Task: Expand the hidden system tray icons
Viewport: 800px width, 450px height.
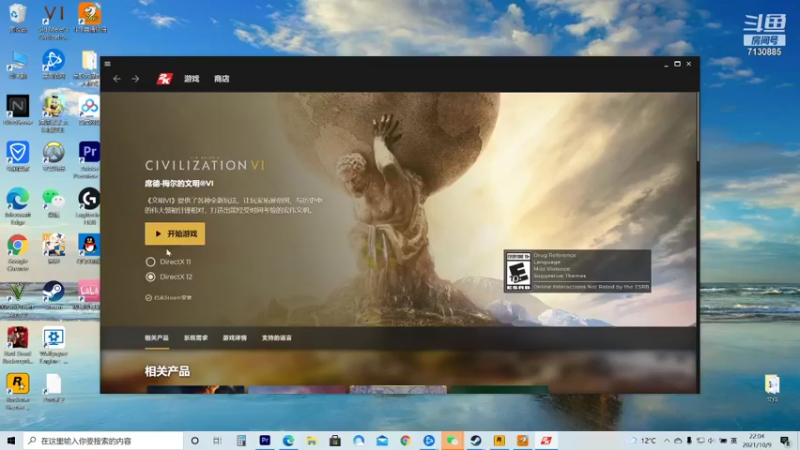Action: click(667, 440)
